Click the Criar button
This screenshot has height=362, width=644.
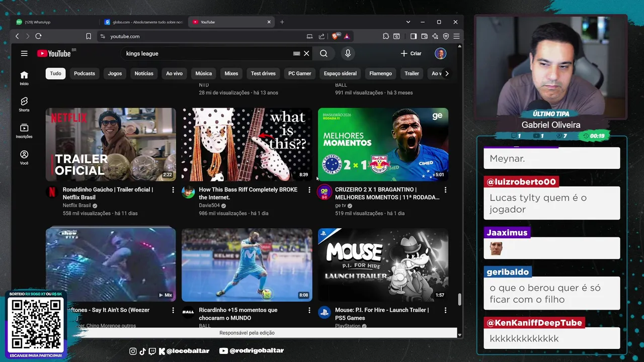tap(411, 53)
